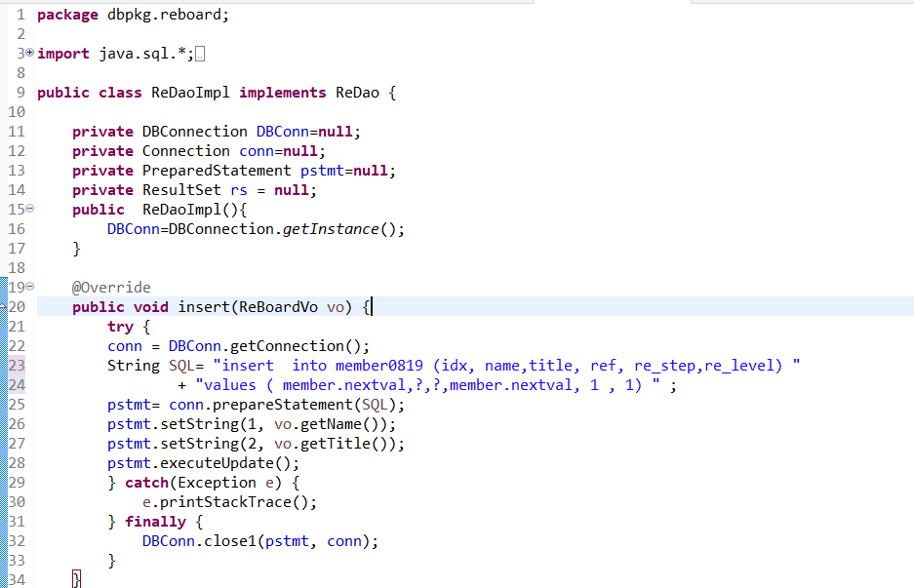Click line number 24 in the gutter
This screenshot has height=588, width=914.
click(17, 385)
